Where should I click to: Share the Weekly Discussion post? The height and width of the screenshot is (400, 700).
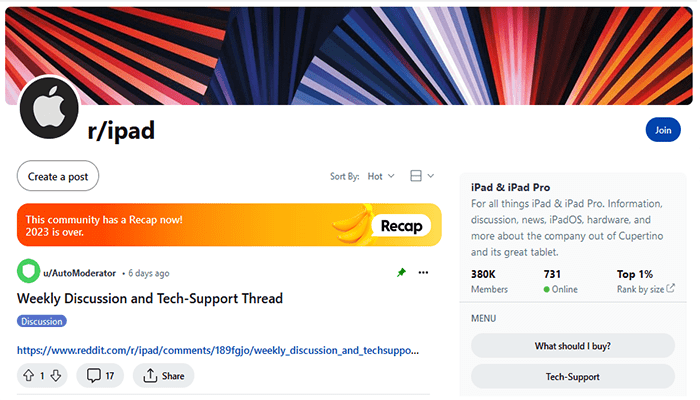[x=163, y=376]
